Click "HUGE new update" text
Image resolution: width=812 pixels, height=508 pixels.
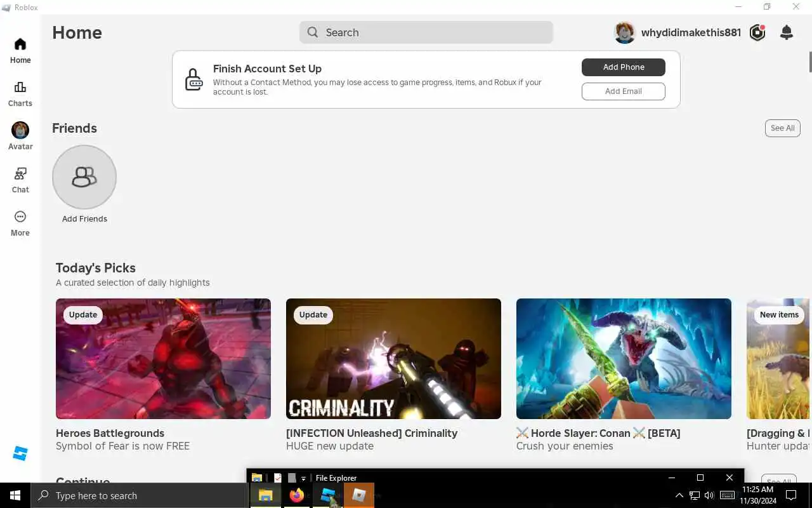point(330,446)
